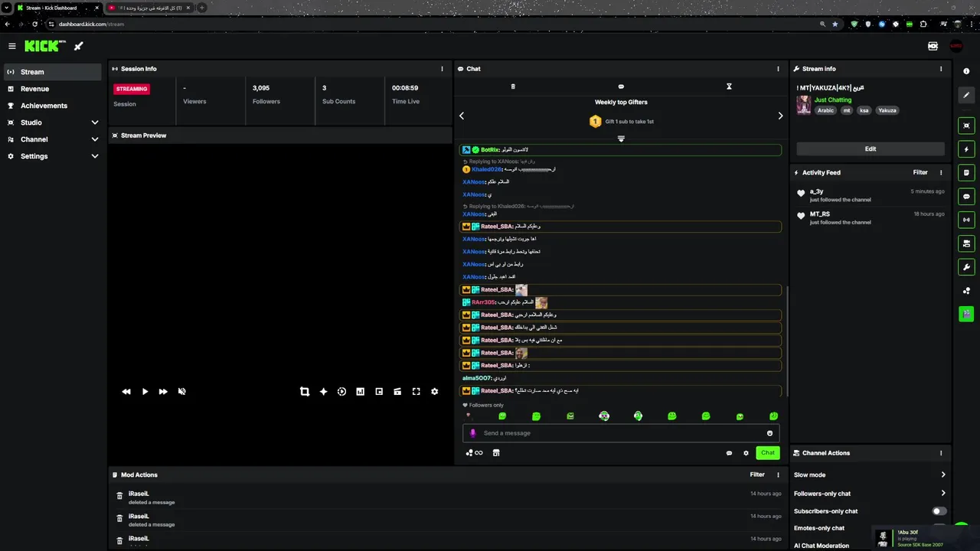
Task: Go to Revenue in left sidebar
Action: pyautogui.click(x=53, y=89)
